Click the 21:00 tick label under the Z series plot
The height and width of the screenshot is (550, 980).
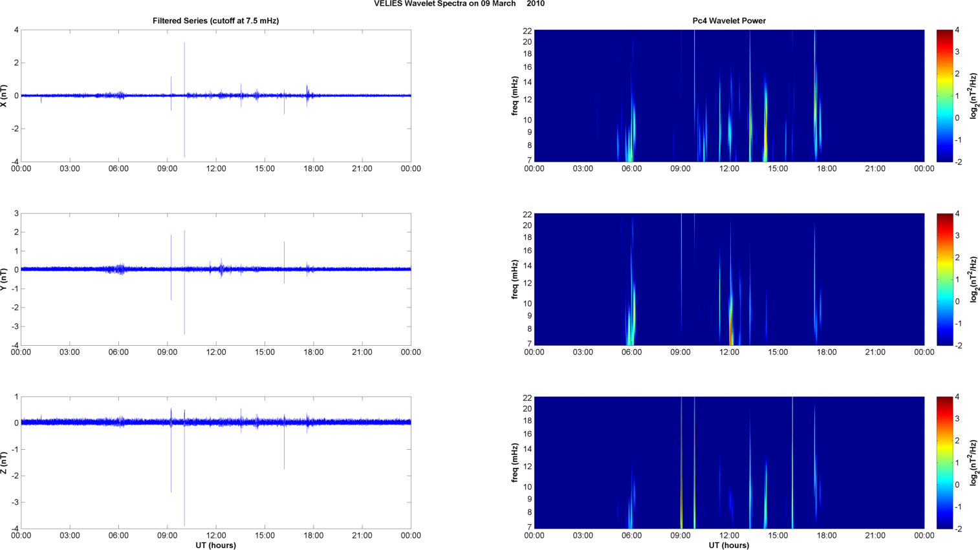pos(362,535)
